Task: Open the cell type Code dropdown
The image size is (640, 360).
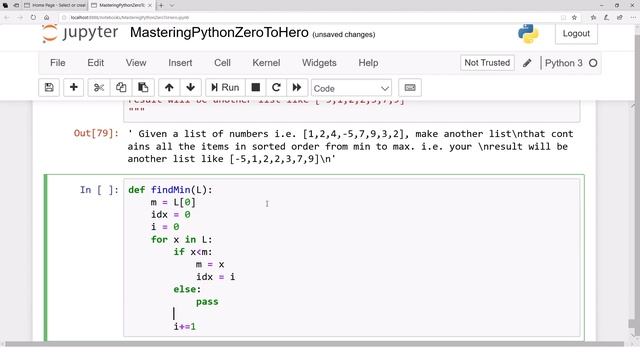Action: pos(351,88)
